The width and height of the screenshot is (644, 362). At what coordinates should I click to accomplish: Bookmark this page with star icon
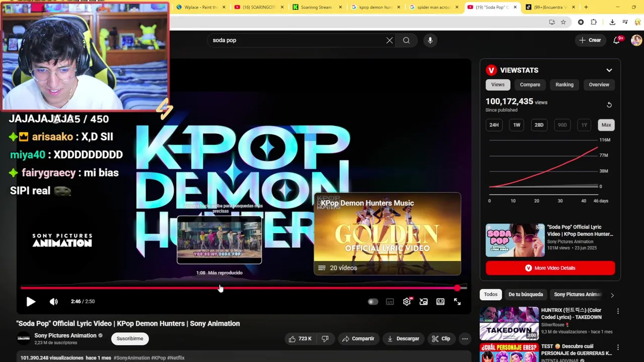click(x=563, y=22)
